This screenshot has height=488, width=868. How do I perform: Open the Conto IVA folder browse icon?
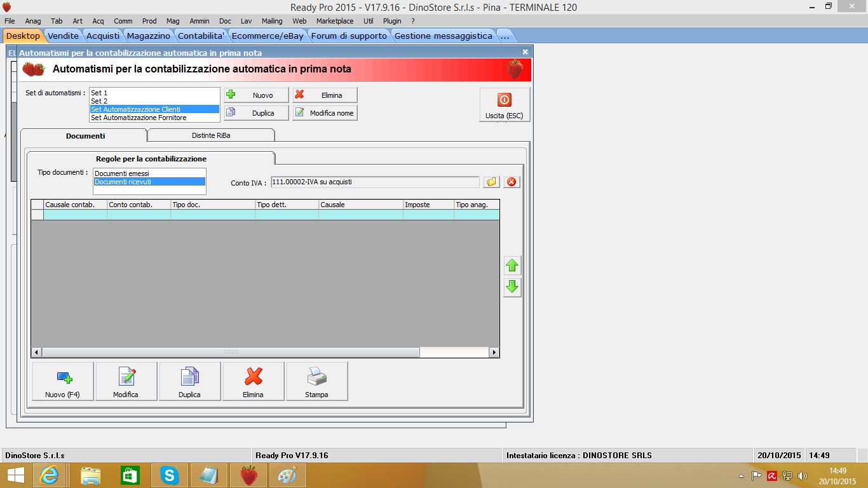click(491, 182)
